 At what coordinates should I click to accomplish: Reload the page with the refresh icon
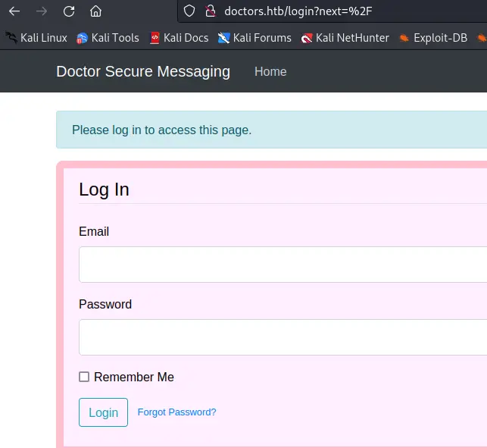(x=69, y=11)
